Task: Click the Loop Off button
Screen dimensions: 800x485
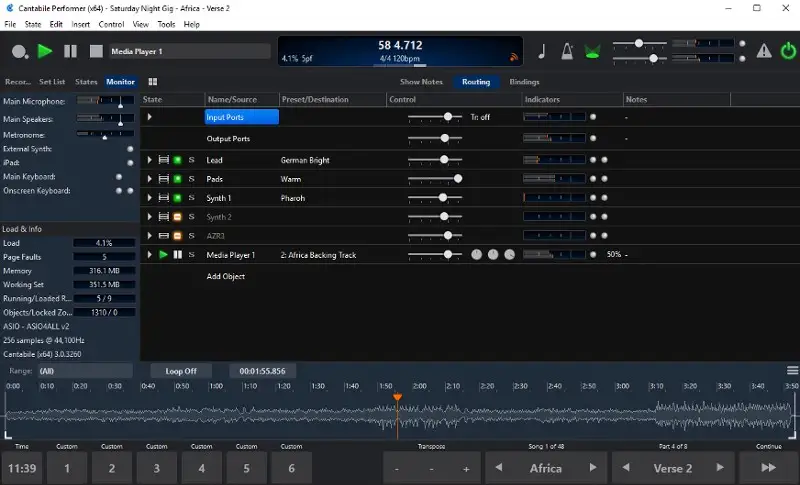Action: click(181, 371)
